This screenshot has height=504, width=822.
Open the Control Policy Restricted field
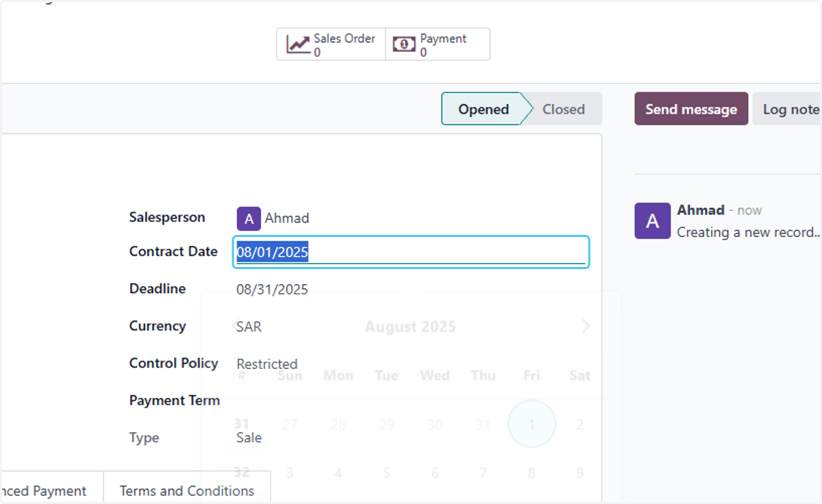(x=267, y=364)
